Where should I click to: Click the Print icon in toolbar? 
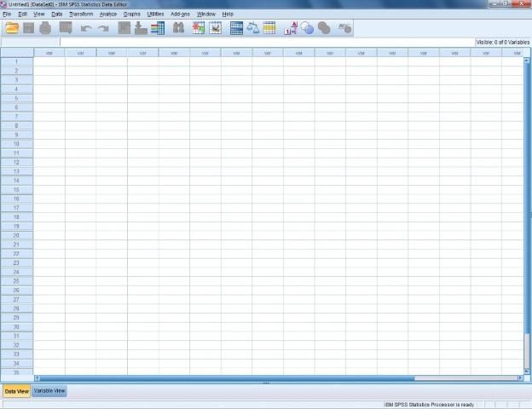pos(45,28)
